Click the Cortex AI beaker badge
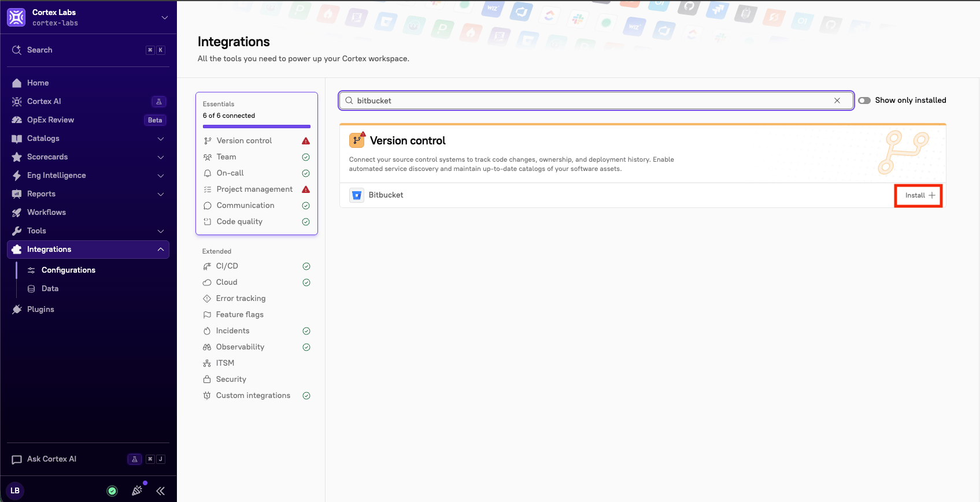Screen dimensions: 980x502 [x=159, y=102]
